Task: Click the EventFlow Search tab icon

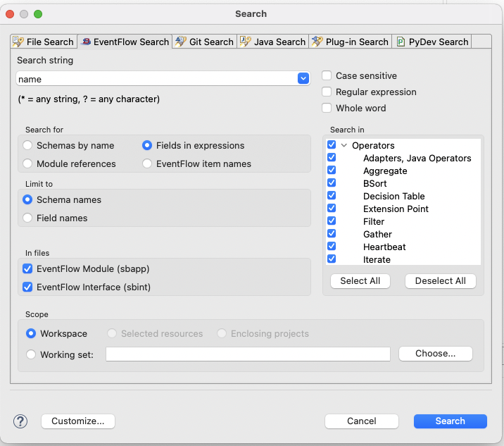Action: point(87,42)
